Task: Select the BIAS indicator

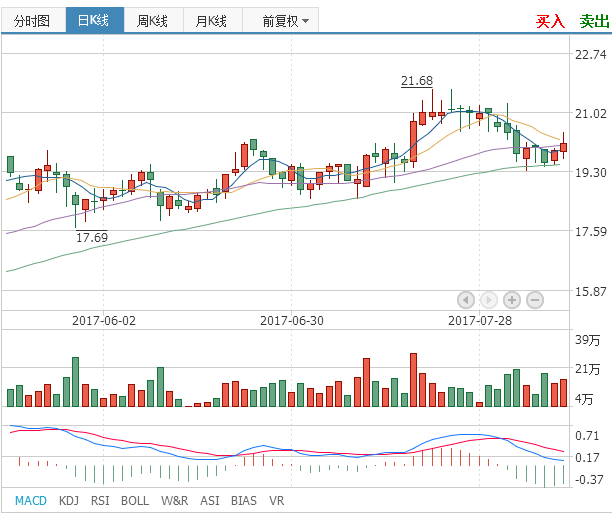Action: (243, 500)
